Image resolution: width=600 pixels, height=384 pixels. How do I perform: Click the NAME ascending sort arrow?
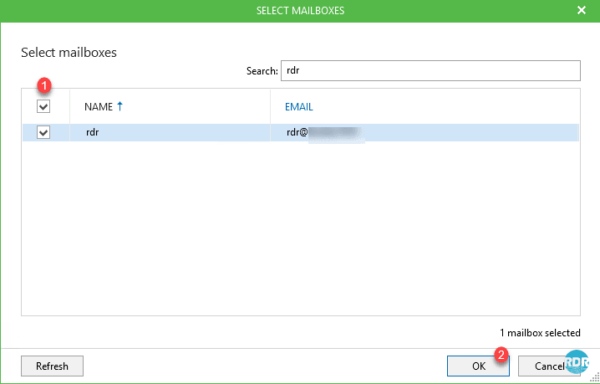click(120, 106)
